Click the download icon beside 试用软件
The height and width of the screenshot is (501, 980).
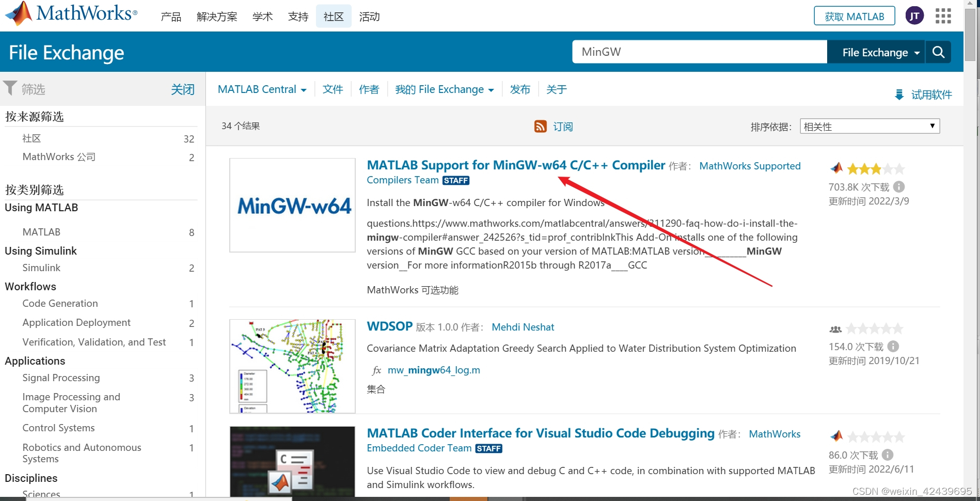click(899, 95)
